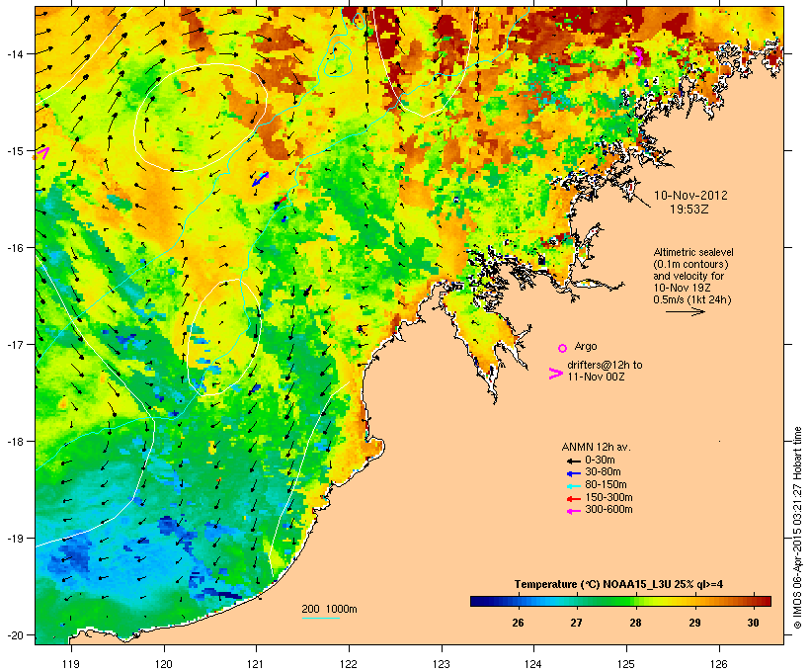810x672 pixels.
Task: Click the time label 19:53Z
Action: coord(689,210)
